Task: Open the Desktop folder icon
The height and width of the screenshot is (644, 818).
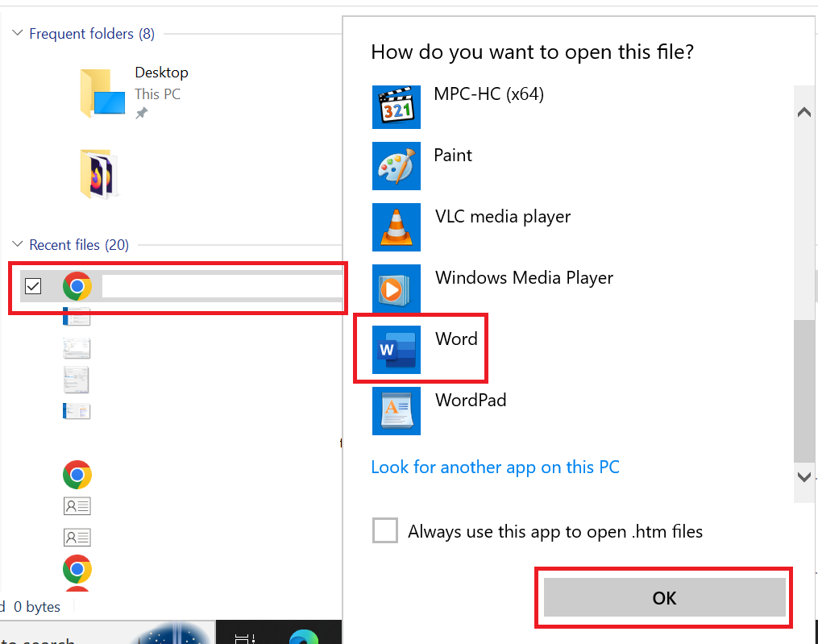Action: [102, 93]
